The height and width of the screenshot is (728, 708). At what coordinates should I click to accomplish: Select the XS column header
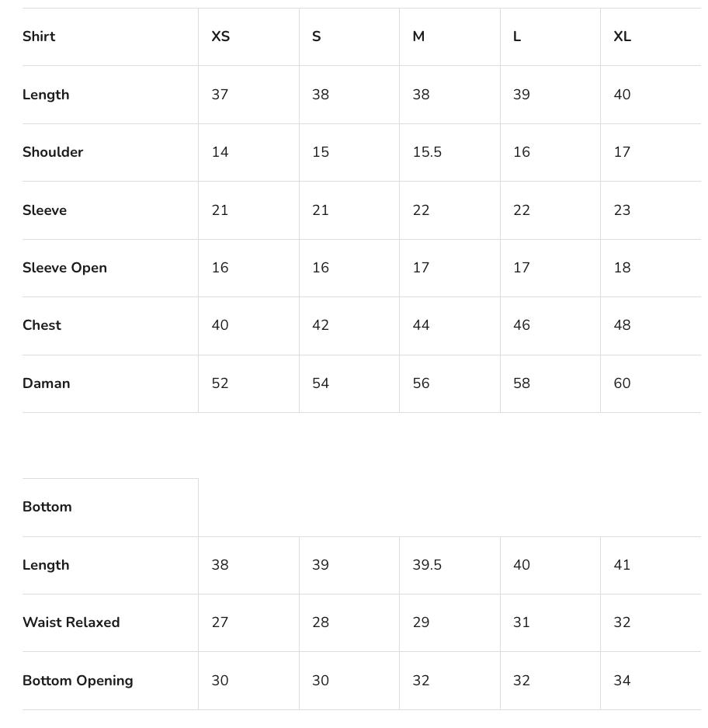click(x=220, y=36)
